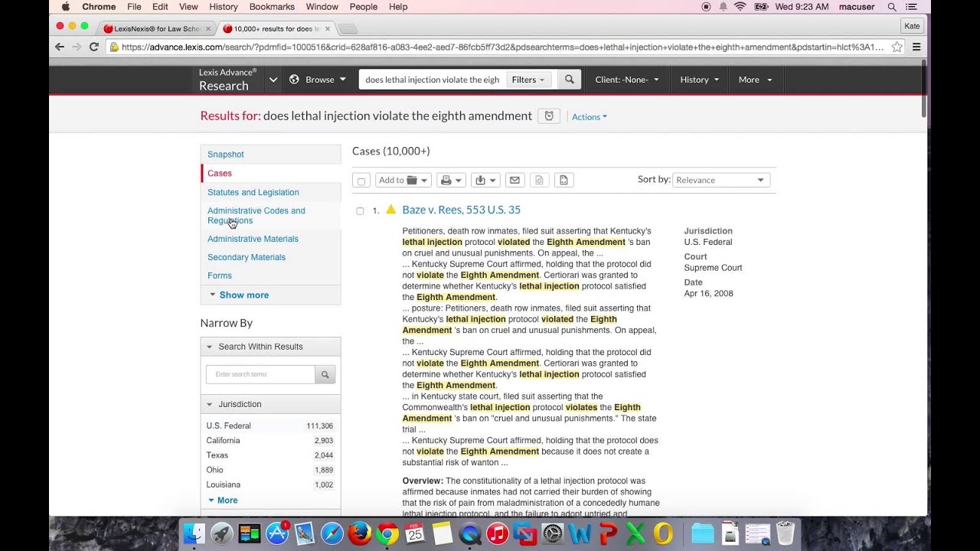This screenshot has width=980, height=551.
Task: Expand the Lexis Advance Research product chevron
Action: 273,80
